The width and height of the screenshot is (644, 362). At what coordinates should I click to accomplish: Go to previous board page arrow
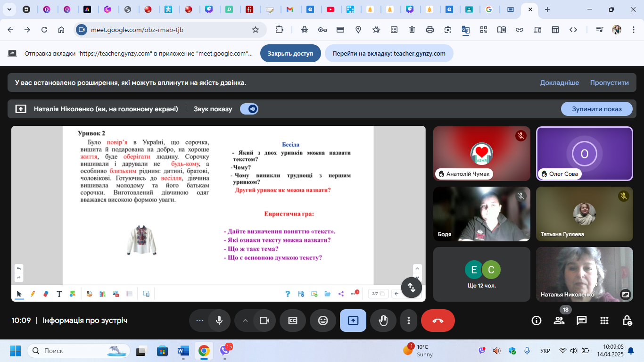click(x=396, y=294)
